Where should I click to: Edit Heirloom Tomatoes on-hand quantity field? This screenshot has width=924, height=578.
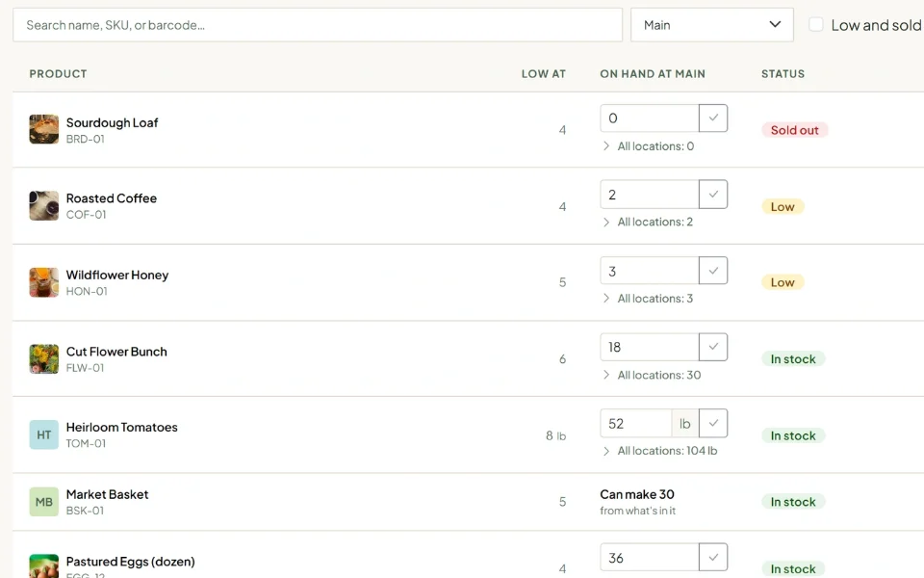pos(636,423)
